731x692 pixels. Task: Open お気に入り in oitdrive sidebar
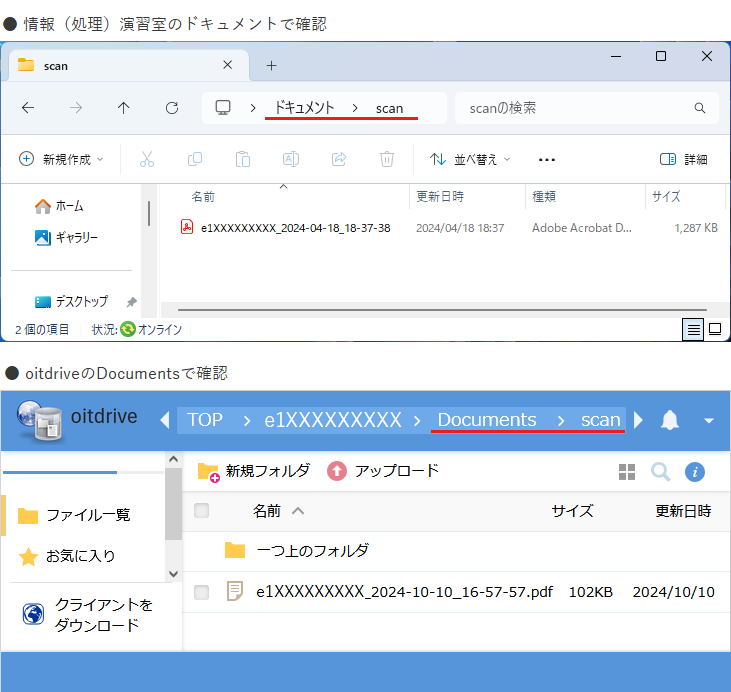point(80,556)
